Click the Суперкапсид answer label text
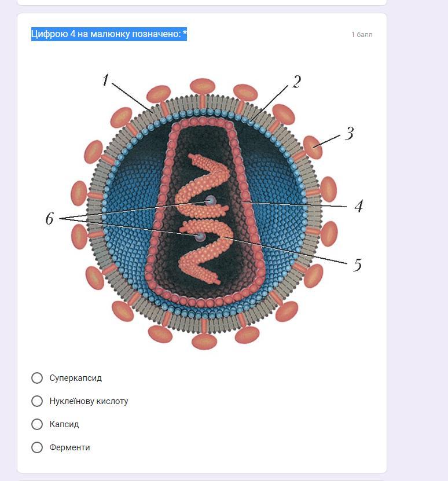Viewport: 448px width, 481px height. tap(76, 378)
